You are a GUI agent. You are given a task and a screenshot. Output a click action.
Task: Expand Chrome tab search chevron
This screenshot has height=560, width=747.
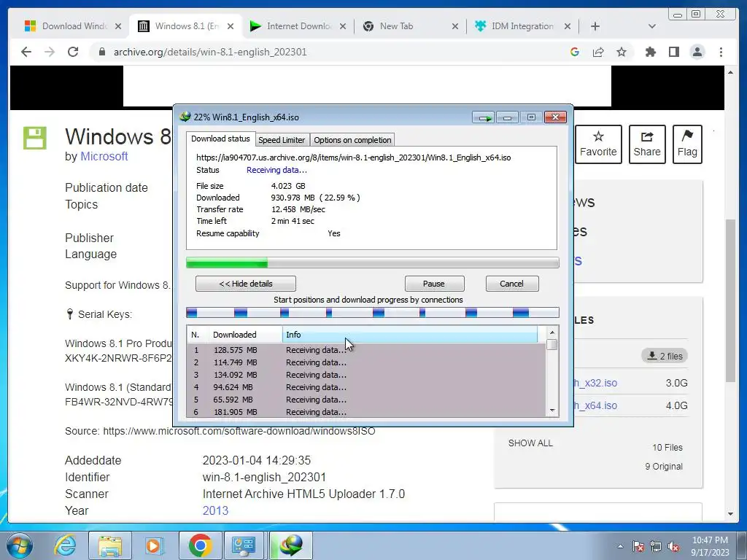652,26
